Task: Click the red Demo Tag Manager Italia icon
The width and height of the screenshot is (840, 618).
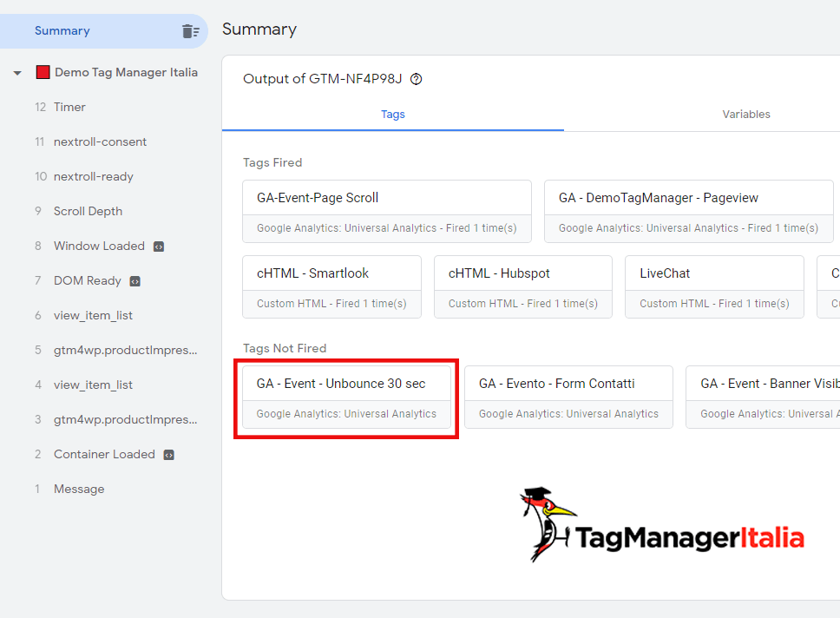Action: coord(43,72)
